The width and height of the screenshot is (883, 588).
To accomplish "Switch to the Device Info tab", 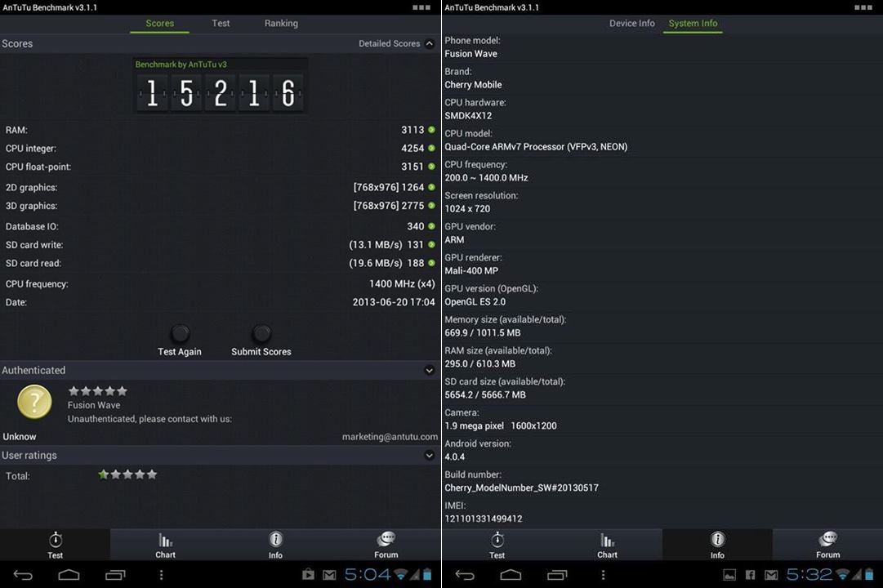I will click(632, 23).
